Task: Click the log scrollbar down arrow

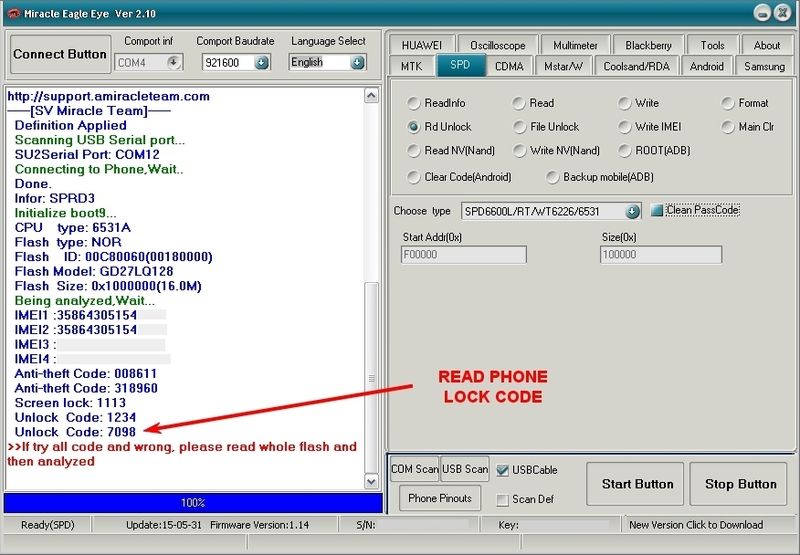Action: tap(371, 481)
